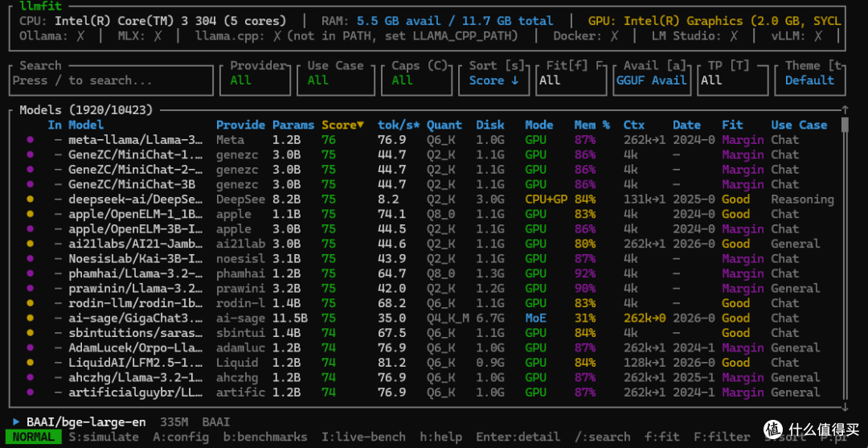Click the X mark next to Ollama
The width and height of the screenshot is (868, 448).
(x=81, y=36)
